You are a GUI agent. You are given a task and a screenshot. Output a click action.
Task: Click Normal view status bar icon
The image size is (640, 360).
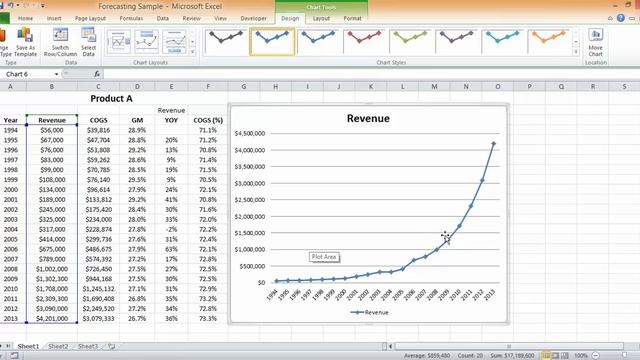546,356
